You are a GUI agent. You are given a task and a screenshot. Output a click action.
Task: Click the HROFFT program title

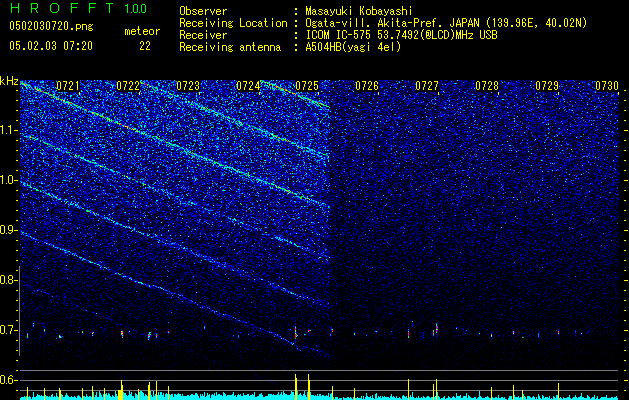coord(62,8)
